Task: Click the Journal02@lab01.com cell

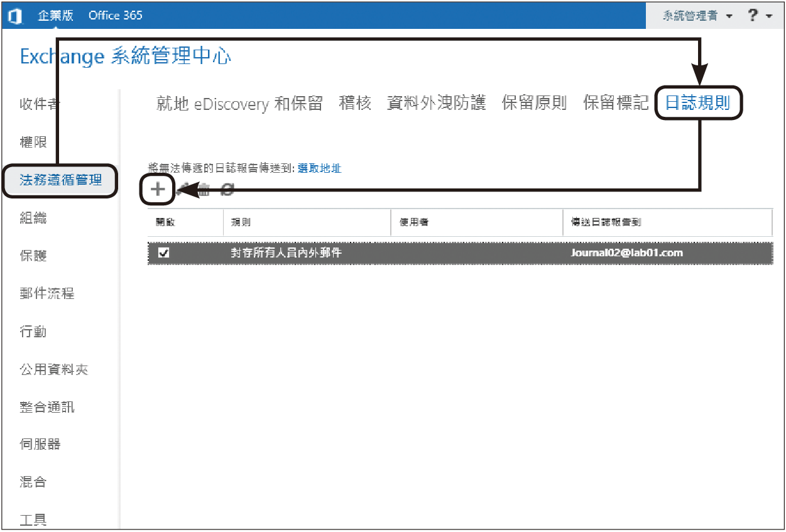Action: point(626,253)
